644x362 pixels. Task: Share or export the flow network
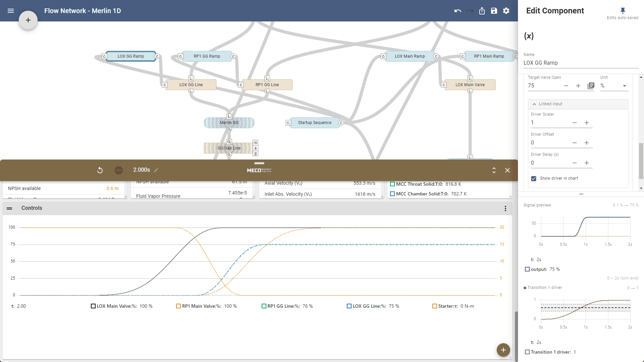click(x=482, y=11)
